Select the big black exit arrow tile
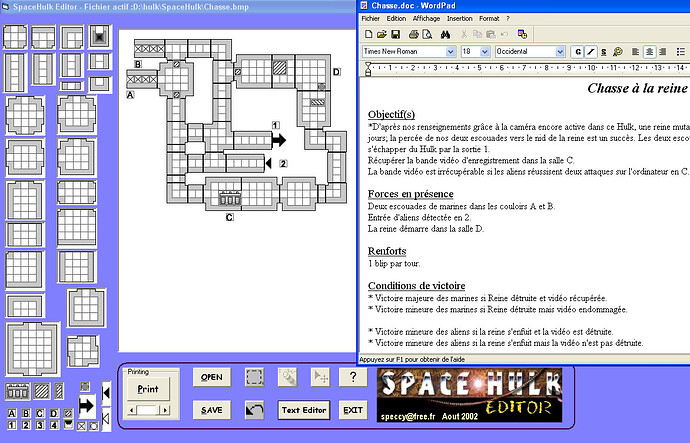Viewport: 690px width, 443px height. click(x=87, y=406)
